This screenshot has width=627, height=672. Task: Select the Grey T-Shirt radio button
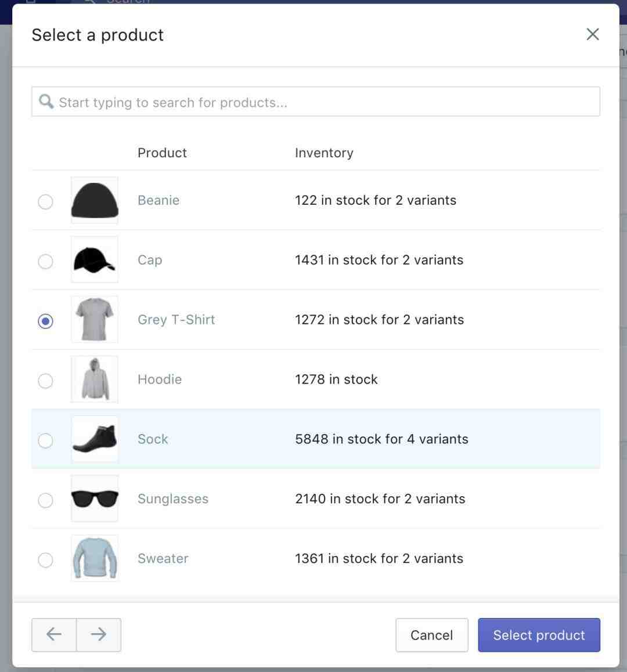(45, 321)
